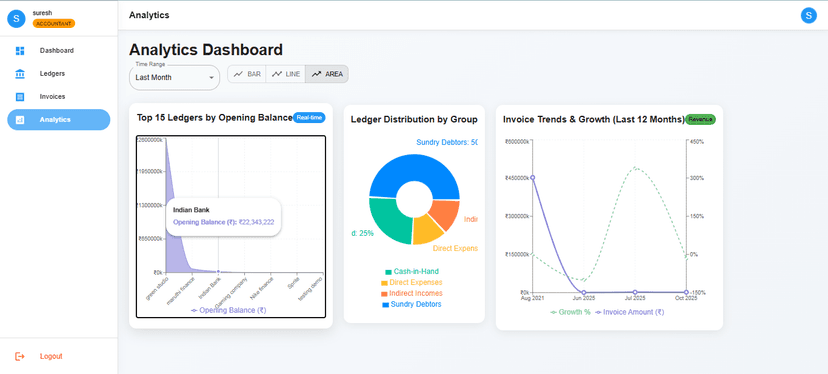The image size is (828, 374).
Task: Click the Dashboard grid icon in sidebar
Action: [x=20, y=51]
